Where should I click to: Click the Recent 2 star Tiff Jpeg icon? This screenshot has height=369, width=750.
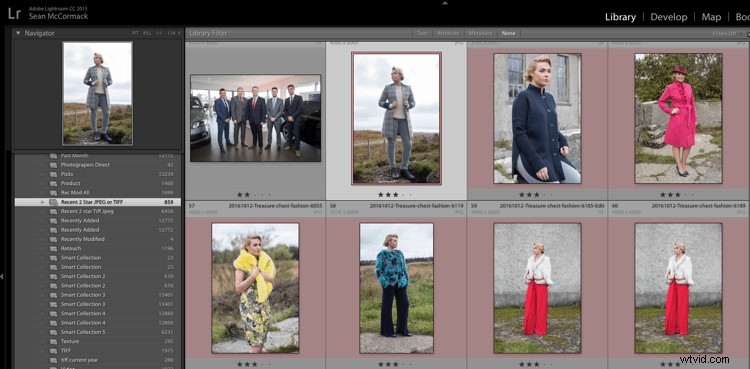pos(53,211)
